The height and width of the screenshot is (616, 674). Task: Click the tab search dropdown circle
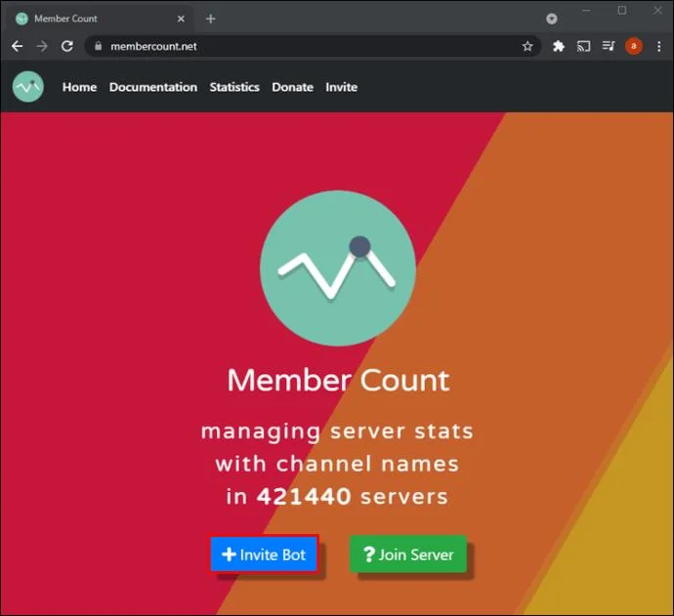(x=552, y=19)
